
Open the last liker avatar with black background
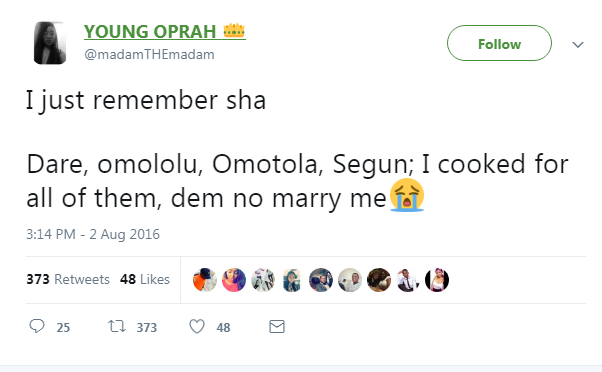pos(437,280)
